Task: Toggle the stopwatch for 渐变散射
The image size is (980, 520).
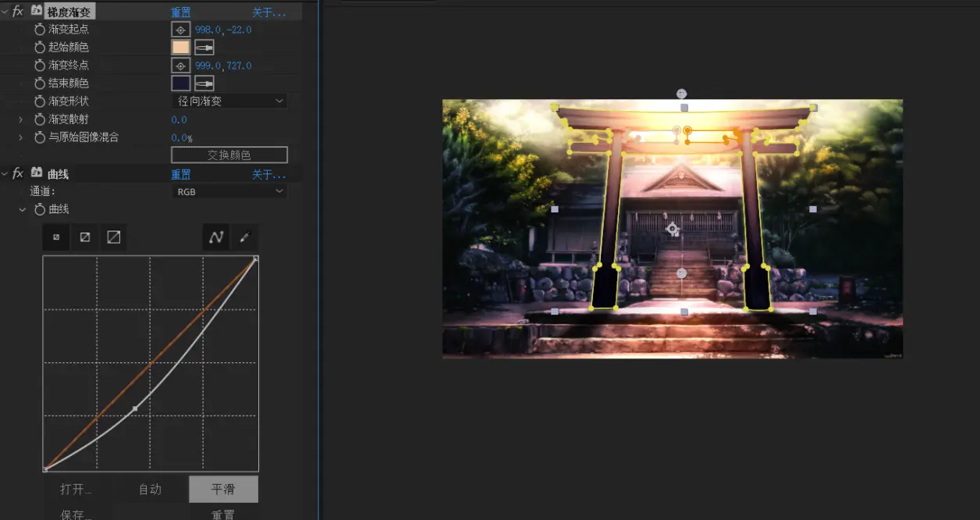Action: pyautogui.click(x=40, y=119)
